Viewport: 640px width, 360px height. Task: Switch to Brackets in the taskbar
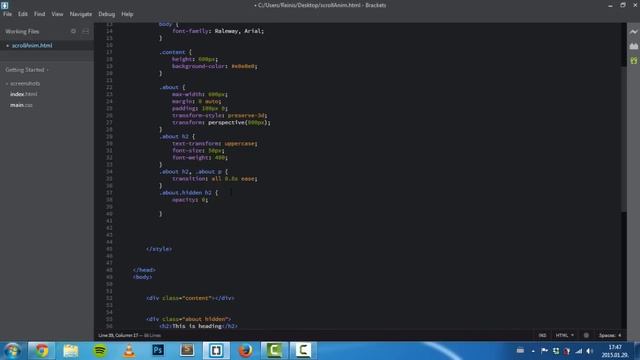(216, 350)
